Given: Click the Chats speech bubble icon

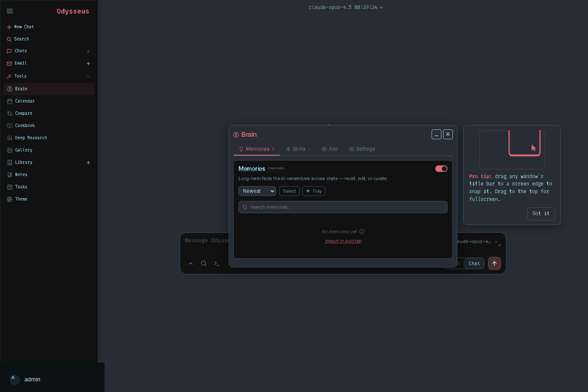Looking at the screenshot, I should (9, 51).
